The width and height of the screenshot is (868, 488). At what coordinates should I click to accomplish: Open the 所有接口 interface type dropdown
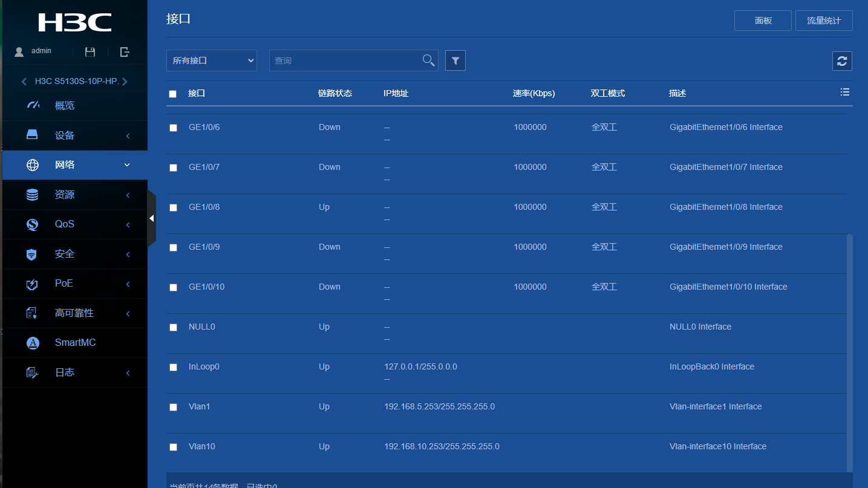tap(212, 60)
